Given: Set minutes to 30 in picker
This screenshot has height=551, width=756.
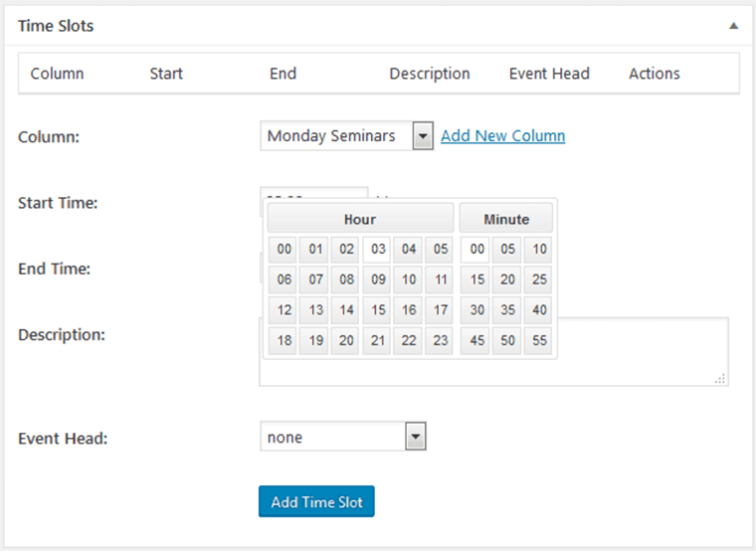Looking at the screenshot, I should [477, 310].
